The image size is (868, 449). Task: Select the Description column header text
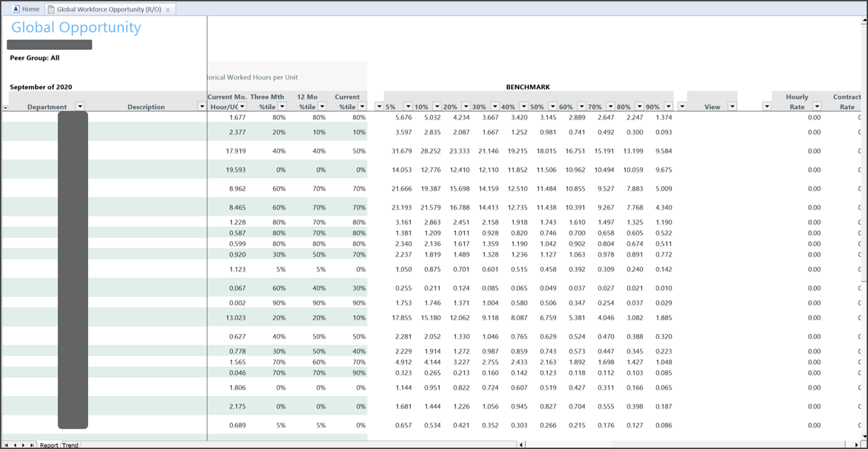click(x=146, y=107)
